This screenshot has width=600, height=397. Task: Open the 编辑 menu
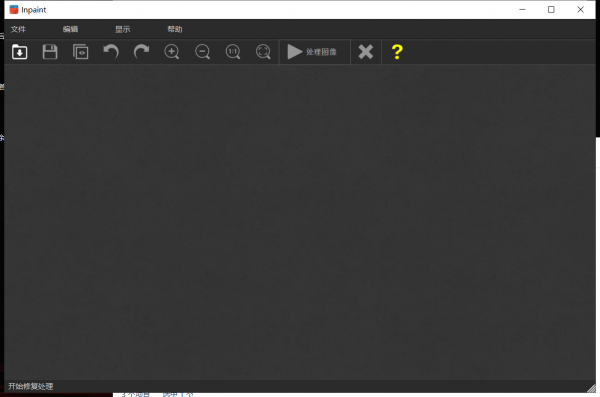pyautogui.click(x=70, y=29)
